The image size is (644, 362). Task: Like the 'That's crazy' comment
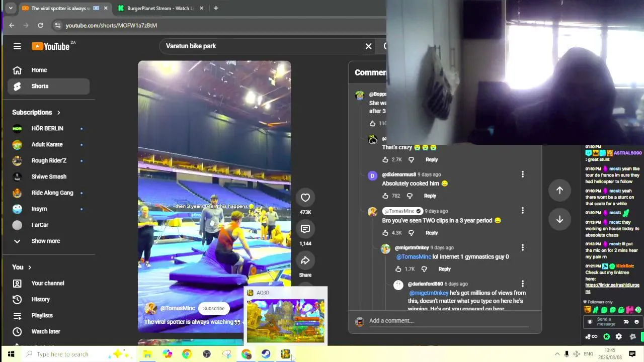pos(385,159)
